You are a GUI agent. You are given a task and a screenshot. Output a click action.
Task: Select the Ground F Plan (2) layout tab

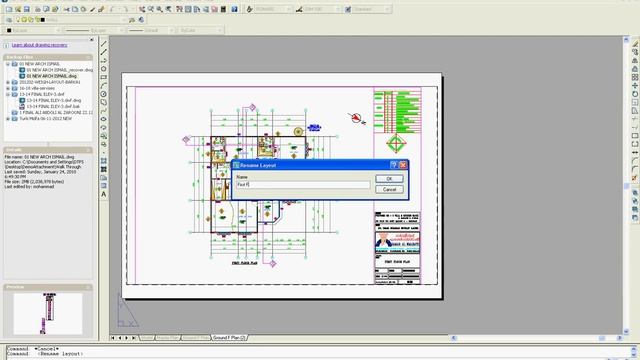point(229,338)
